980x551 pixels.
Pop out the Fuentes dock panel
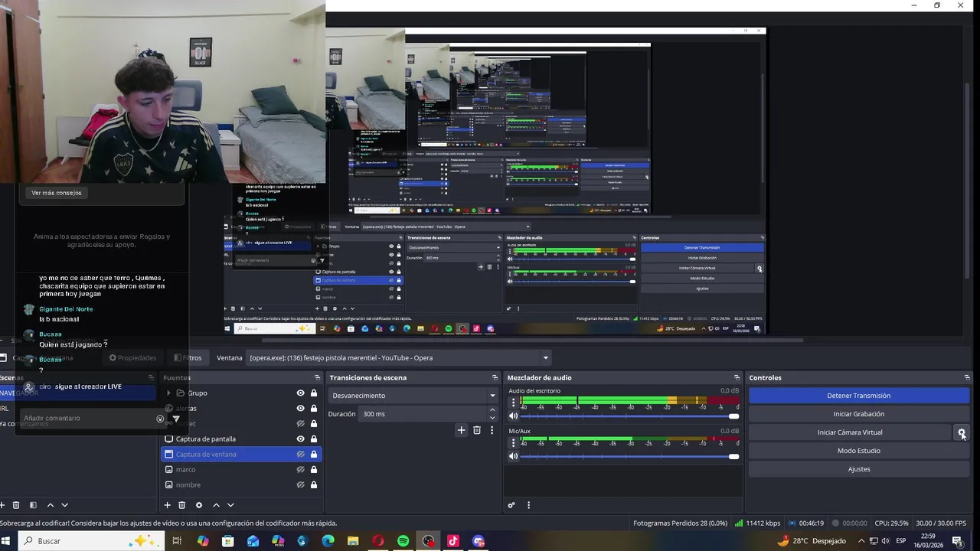(317, 377)
